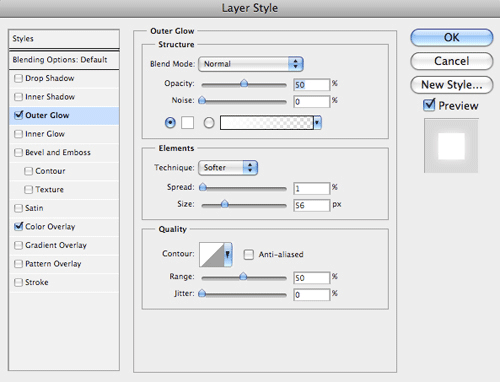Confirm with the OK button
This screenshot has height=382, width=500.
(452, 38)
